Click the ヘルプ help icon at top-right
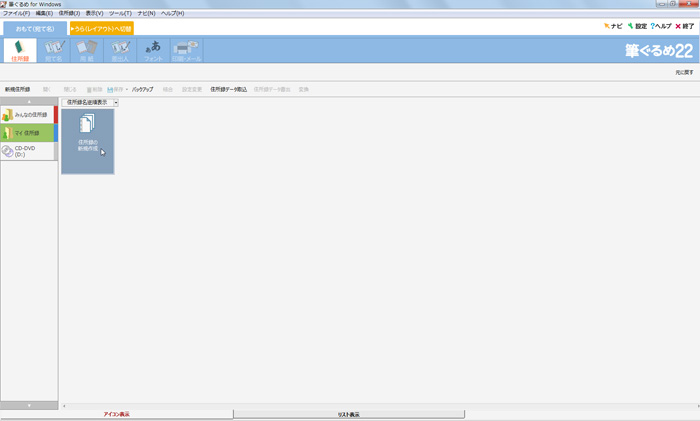Screen dimensions: 700x421 661,26
